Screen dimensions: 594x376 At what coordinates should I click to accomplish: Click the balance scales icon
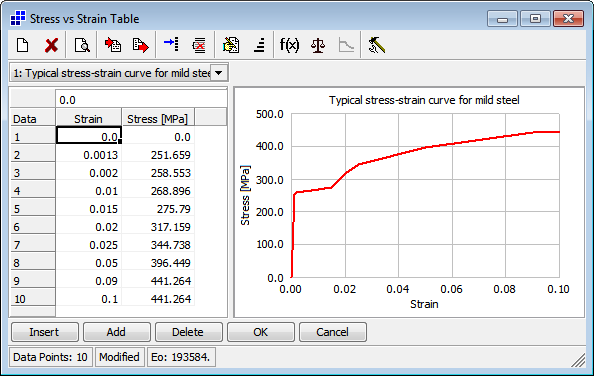(x=318, y=45)
